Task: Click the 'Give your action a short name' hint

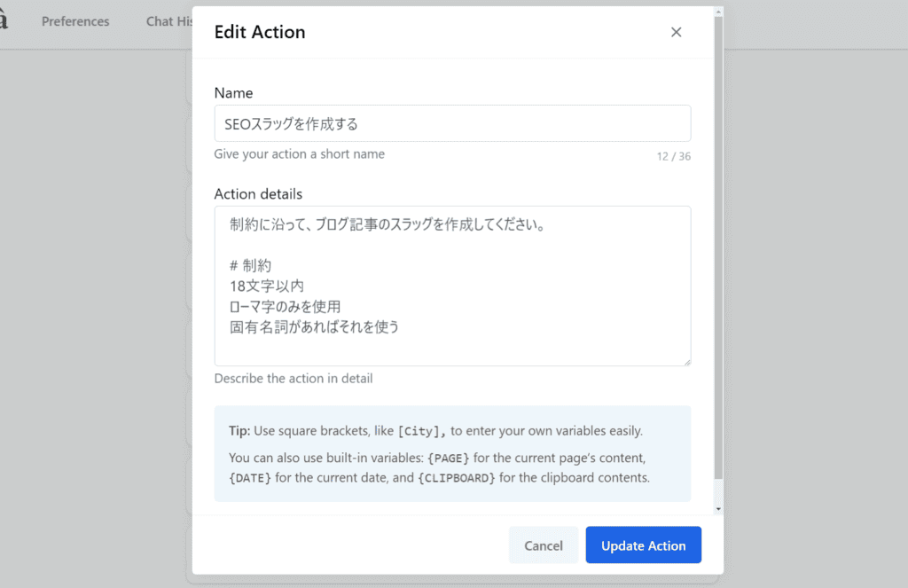Action: point(300,154)
